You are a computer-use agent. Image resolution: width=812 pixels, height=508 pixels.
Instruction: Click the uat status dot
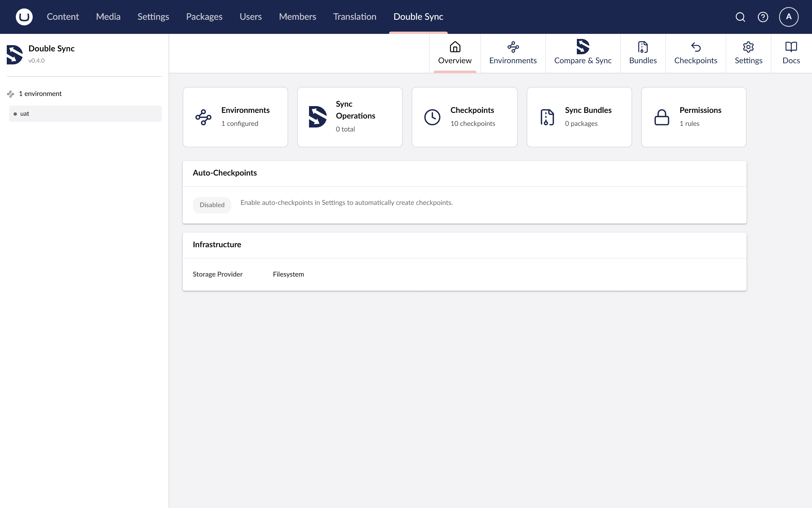tap(15, 114)
